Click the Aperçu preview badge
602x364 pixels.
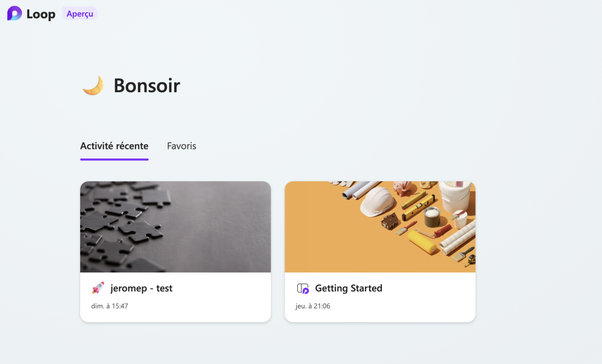tap(80, 14)
